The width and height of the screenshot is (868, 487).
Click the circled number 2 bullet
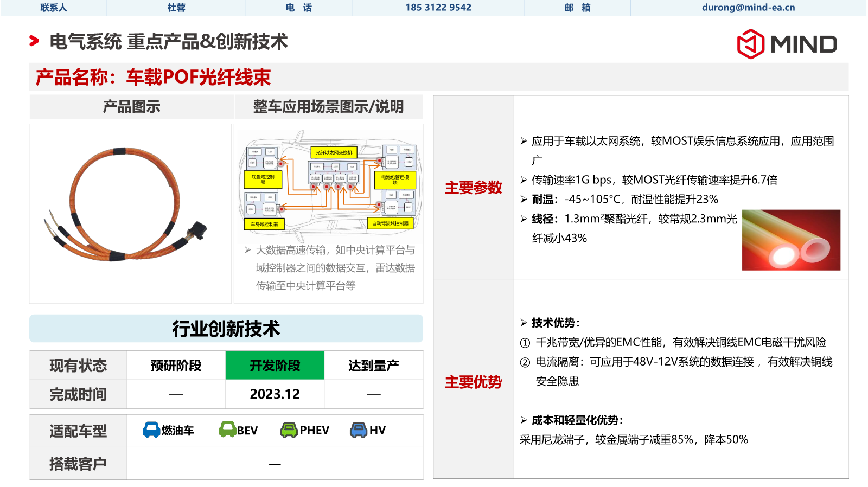[525, 363]
